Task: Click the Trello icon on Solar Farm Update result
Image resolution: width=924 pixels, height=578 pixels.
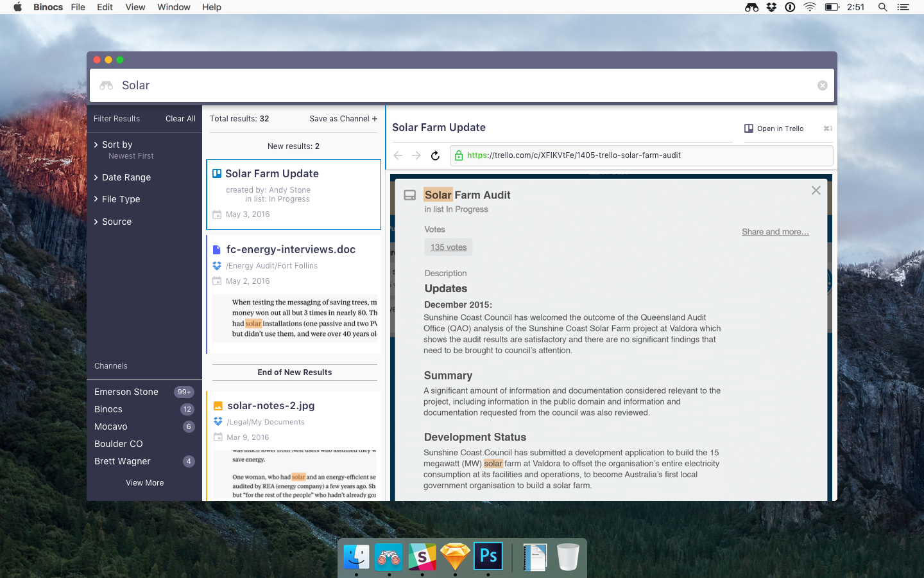Action: pyautogui.click(x=217, y=173)
